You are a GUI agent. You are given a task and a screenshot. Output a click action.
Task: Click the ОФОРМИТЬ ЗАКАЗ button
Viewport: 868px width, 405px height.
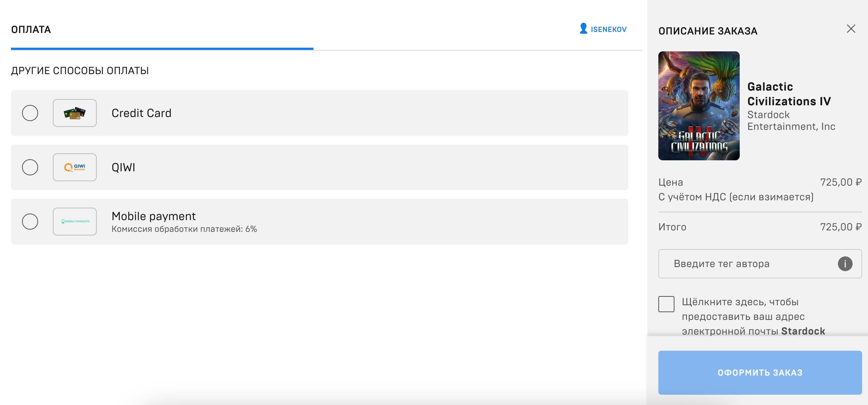[760, 373]
